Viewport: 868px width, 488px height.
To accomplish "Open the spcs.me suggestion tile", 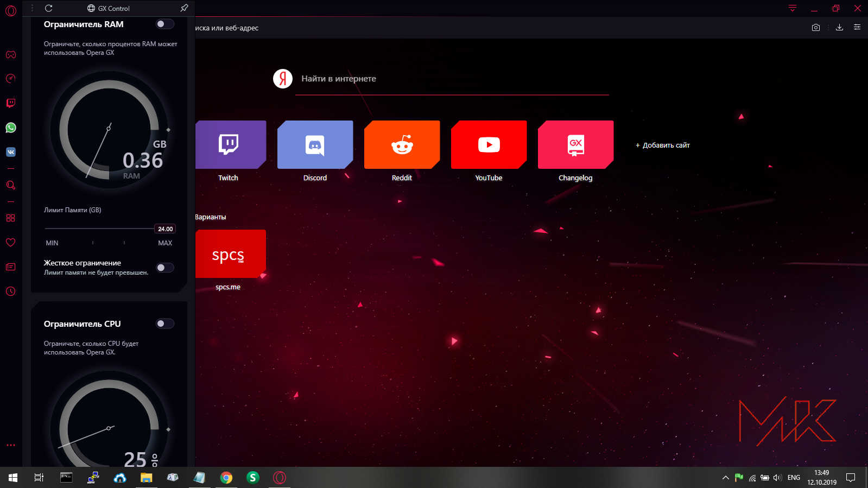I will tap(231, 253).
